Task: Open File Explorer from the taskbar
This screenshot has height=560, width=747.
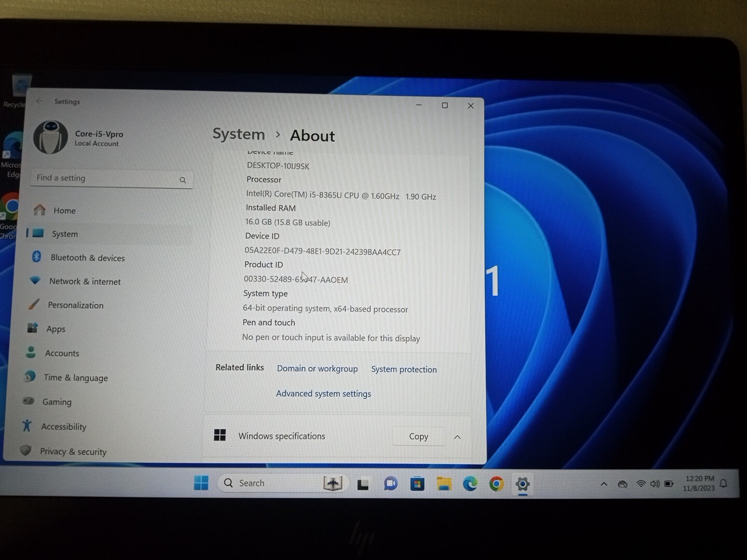Action: 444,484
